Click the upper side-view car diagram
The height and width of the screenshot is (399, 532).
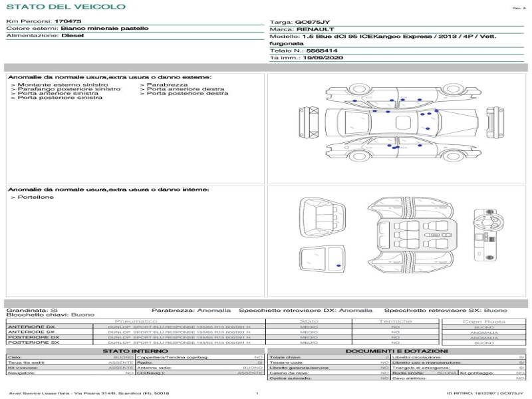point(404,95)
